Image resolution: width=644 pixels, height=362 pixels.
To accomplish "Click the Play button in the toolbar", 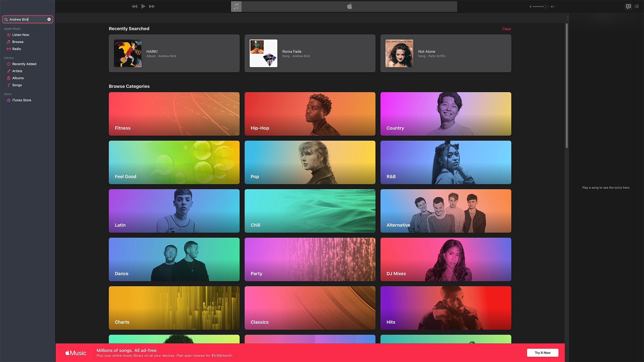I will 143,6.
